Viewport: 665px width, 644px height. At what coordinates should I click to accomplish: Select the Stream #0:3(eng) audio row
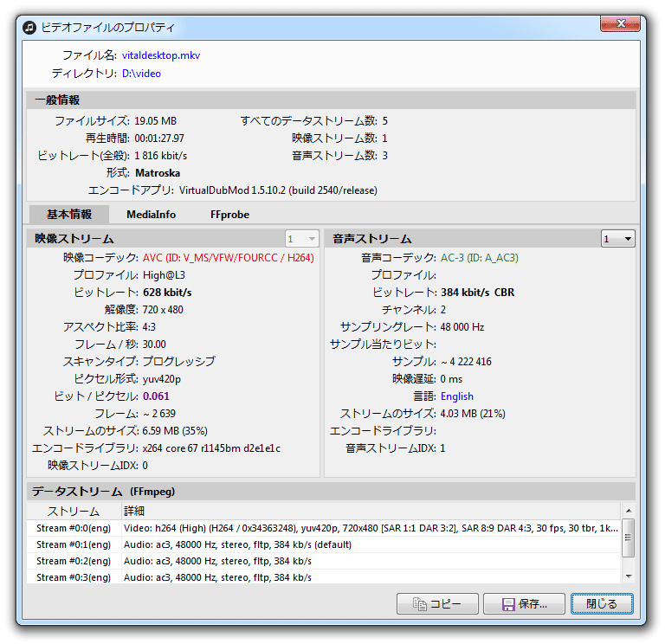point(324,577)
